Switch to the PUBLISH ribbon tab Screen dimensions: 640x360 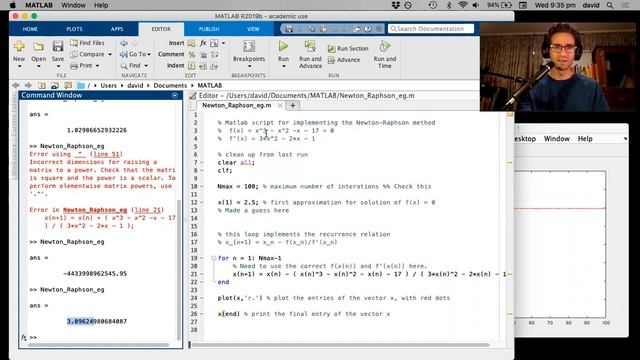tap(209, 29)
